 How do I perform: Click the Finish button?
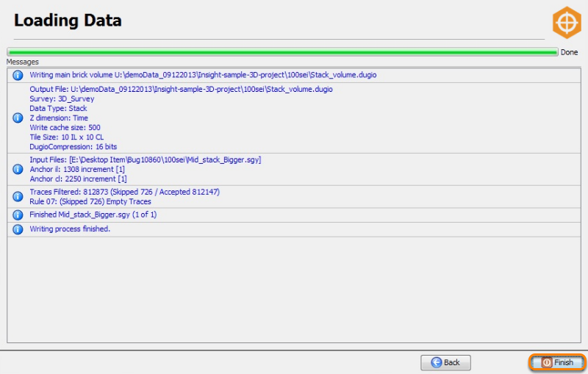(557, 362)
